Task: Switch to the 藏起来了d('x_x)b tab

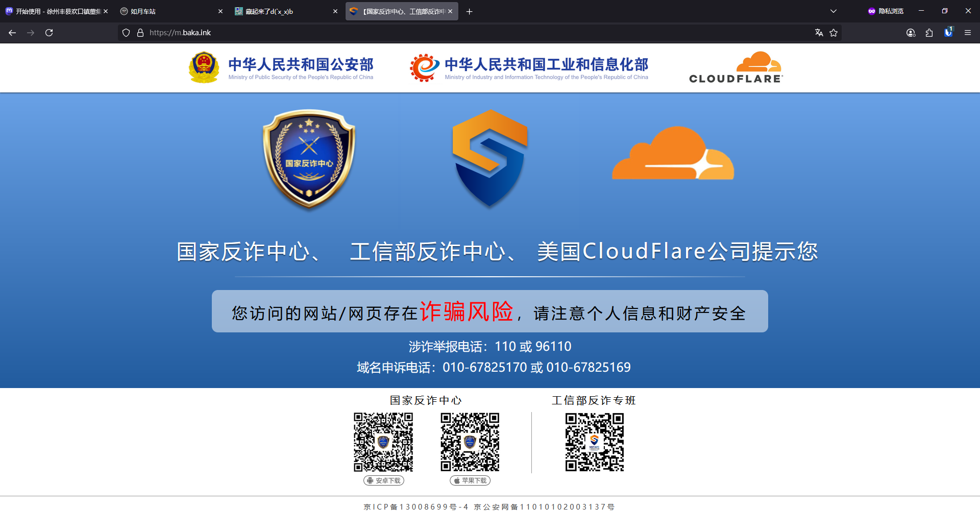Action: (x=281, y=11)
